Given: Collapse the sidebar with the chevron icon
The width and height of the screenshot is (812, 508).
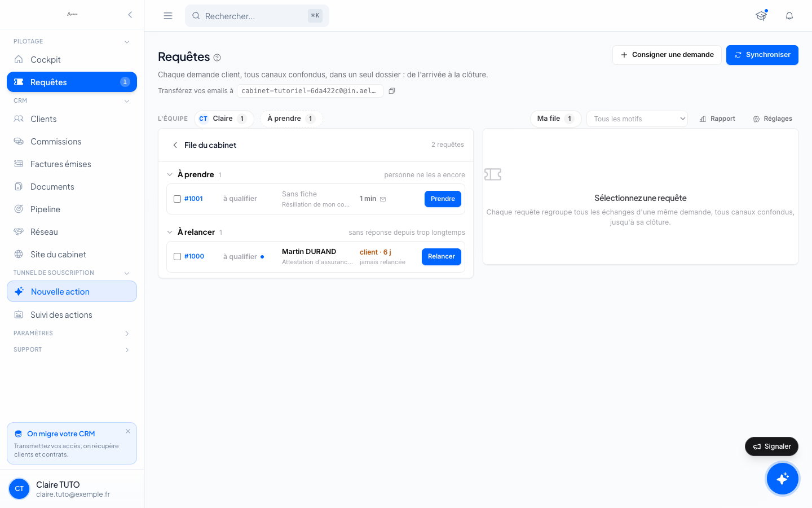Looking at the screenshot, I should (130, 15).
